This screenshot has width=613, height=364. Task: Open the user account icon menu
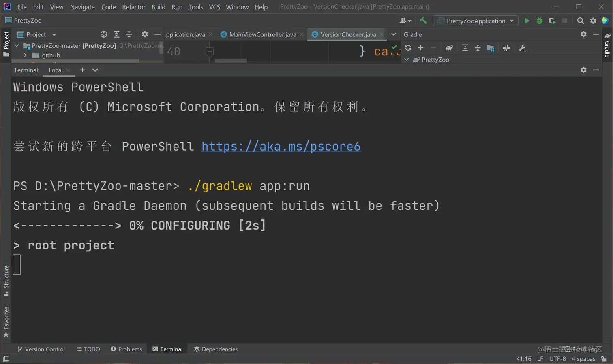405,21
